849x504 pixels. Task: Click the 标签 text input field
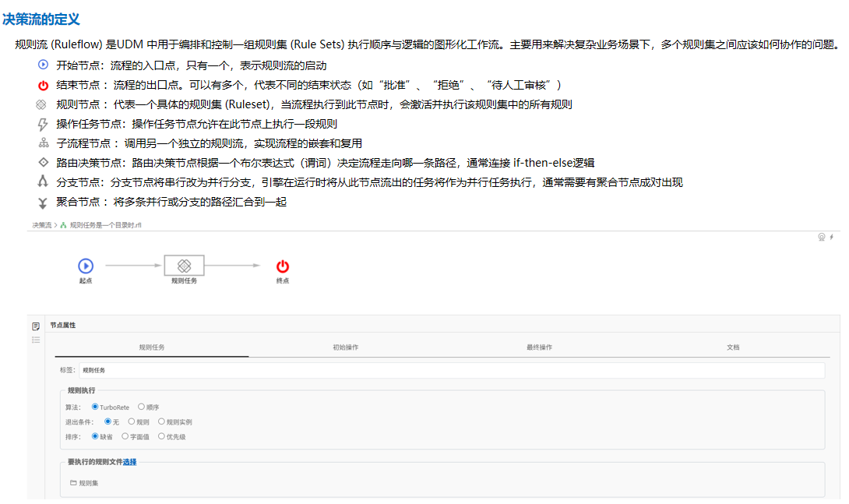click(x=452, y=370)
